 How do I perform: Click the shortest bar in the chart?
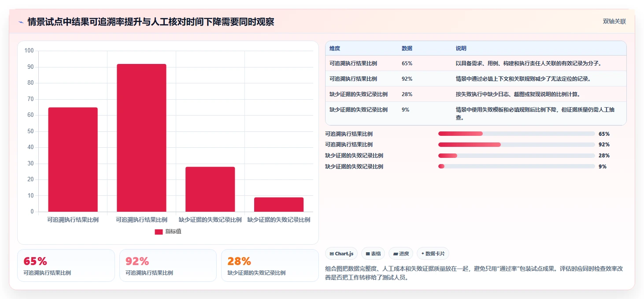(279, 205)
